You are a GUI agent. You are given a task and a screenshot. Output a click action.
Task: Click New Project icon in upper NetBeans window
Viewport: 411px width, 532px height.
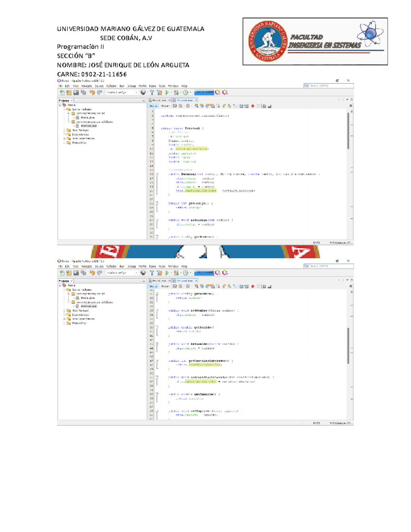pyautogui.click(x=69, y=92)
